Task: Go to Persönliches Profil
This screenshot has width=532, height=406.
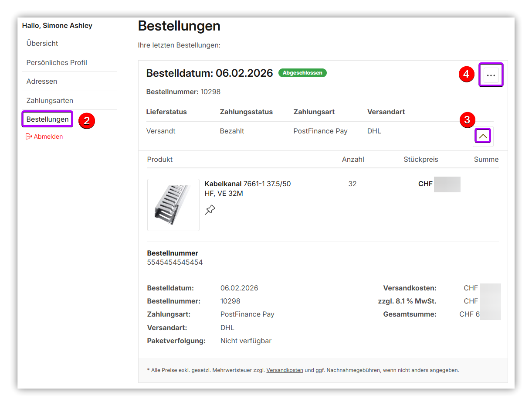Action: click(x=57, y=63)
